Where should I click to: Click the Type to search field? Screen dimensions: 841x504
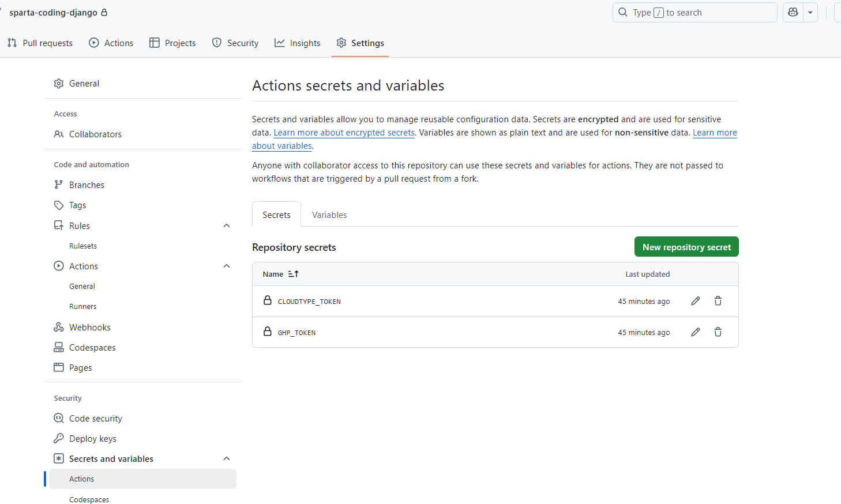(x=694, y=12)
